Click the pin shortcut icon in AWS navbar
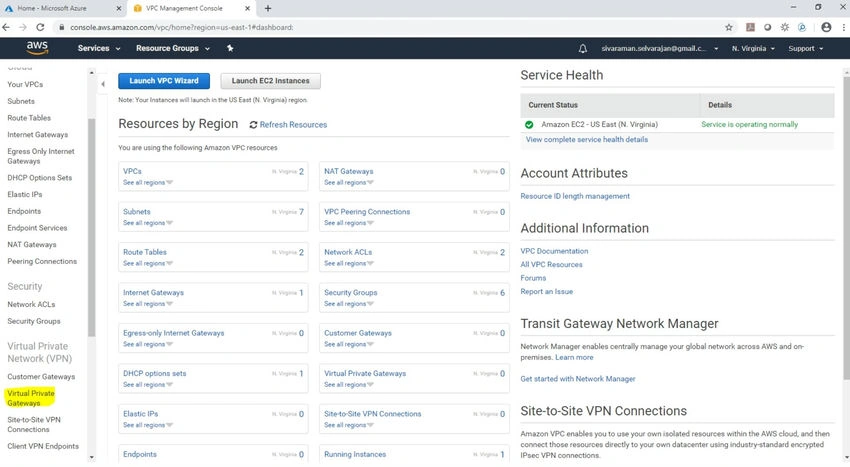 230,48
